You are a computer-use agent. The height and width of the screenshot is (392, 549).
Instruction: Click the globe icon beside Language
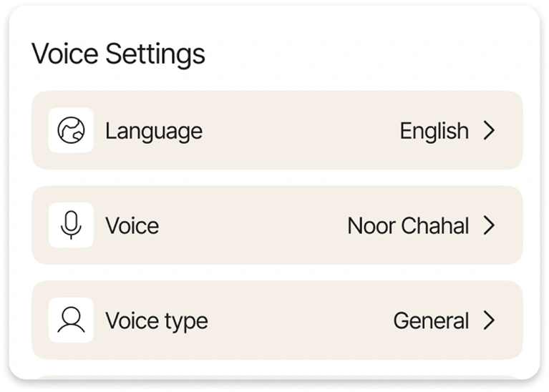click(x=71, y=130)
